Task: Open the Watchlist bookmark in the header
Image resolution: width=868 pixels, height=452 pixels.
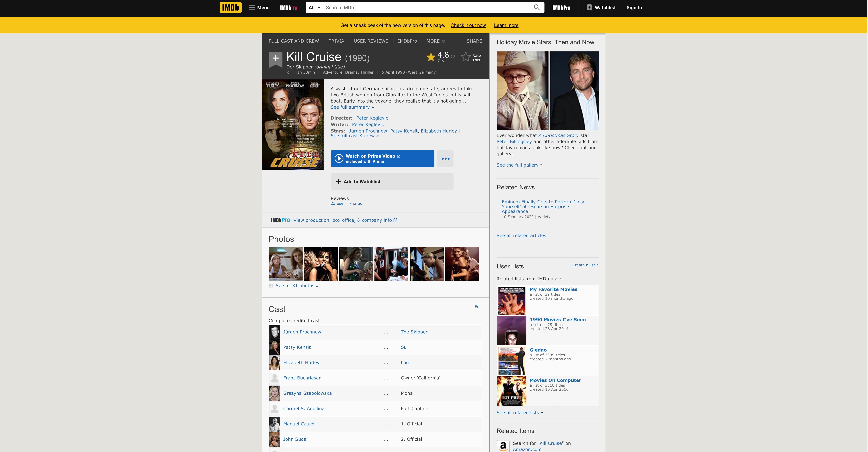Action: (x=601, y=7)
